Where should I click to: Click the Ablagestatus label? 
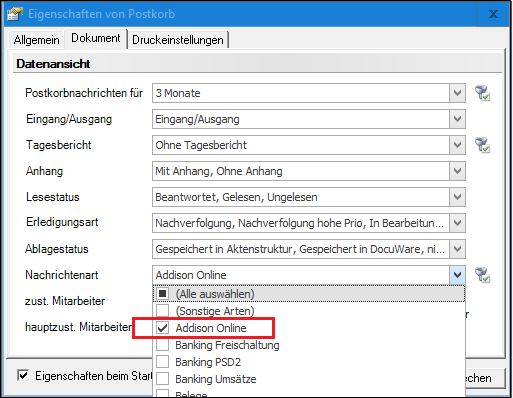[x=57, y=249]
